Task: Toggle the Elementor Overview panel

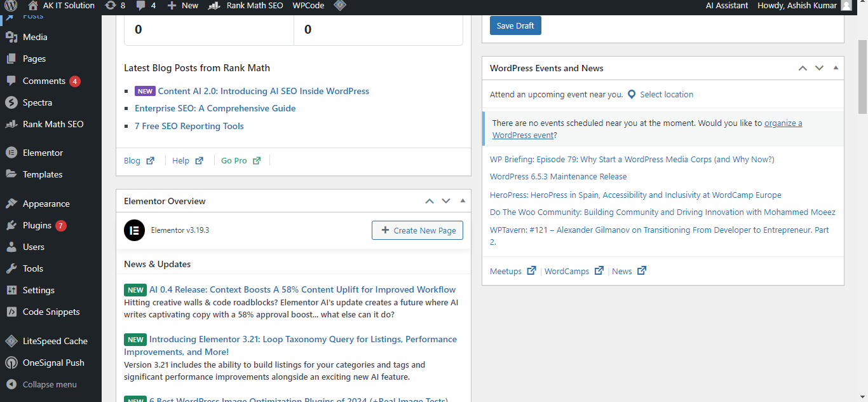Action: (x=463, y=201)
